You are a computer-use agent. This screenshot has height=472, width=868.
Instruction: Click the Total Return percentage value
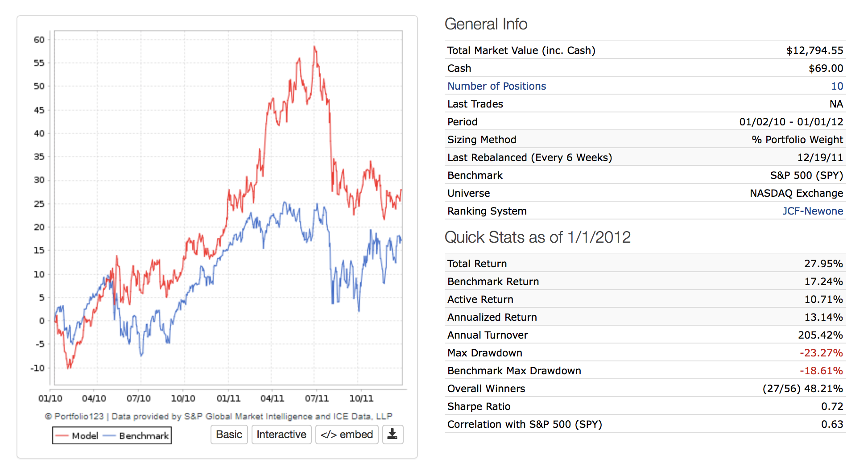(x=823, y=264)
